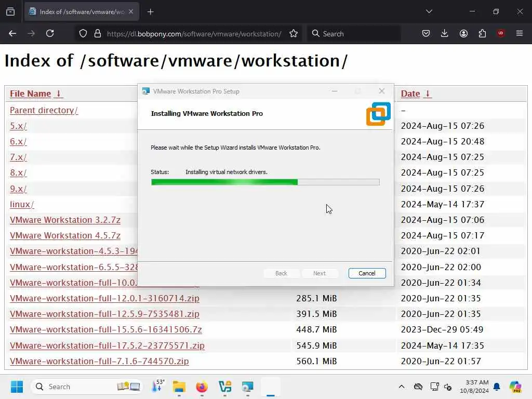Open the Firefox hamburger menu
This screenshot has height=399, width=532.
click(x=520, y=33)
